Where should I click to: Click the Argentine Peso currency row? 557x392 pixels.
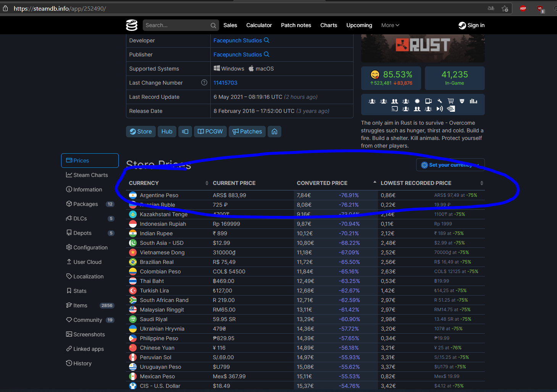[x=305, y=195]
